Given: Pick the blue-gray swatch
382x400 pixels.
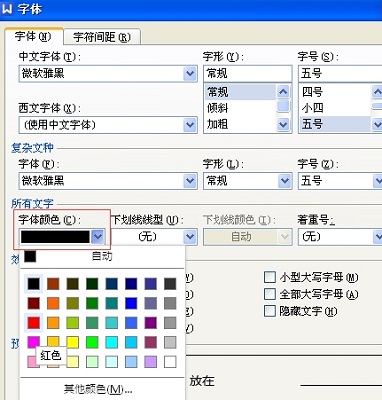Looking at the screenshot, I should (151, 303).
